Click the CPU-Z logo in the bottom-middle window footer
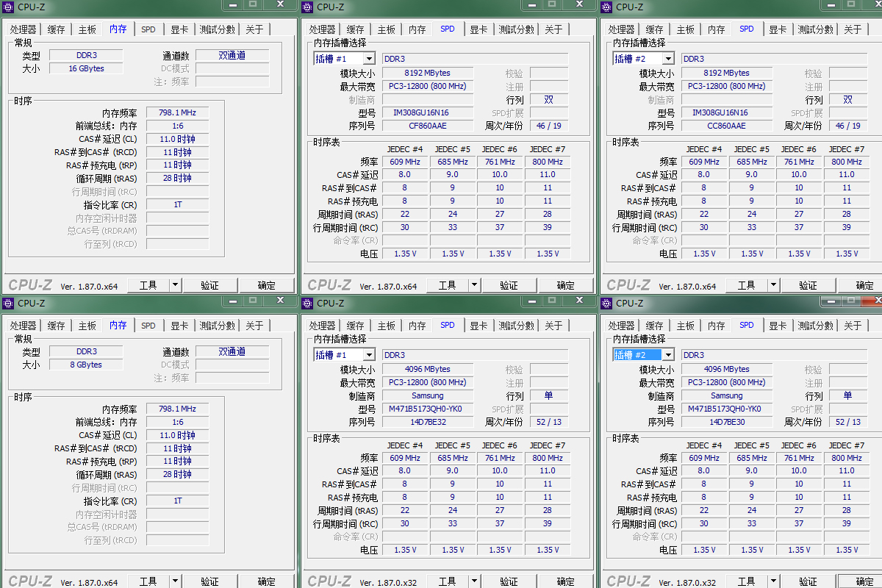This screenshot has width=882, height=588. click(330, 581)
